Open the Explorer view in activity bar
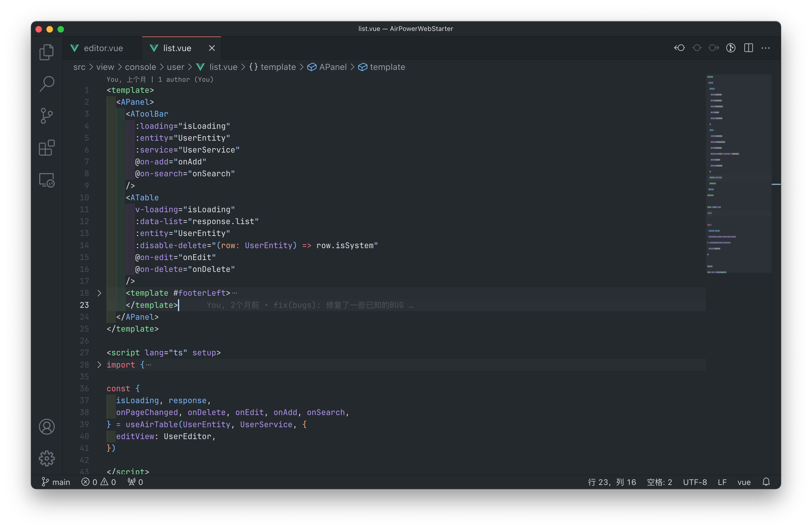 [47, 52]
